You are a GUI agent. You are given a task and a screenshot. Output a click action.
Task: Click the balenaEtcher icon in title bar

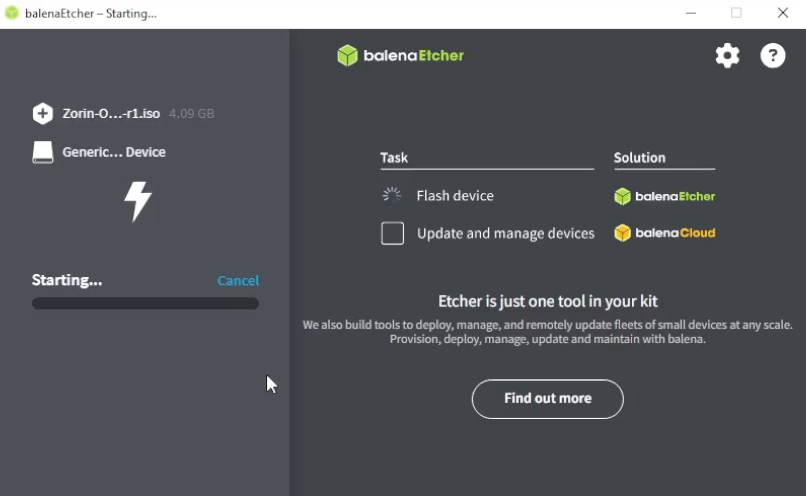point(11,13)
